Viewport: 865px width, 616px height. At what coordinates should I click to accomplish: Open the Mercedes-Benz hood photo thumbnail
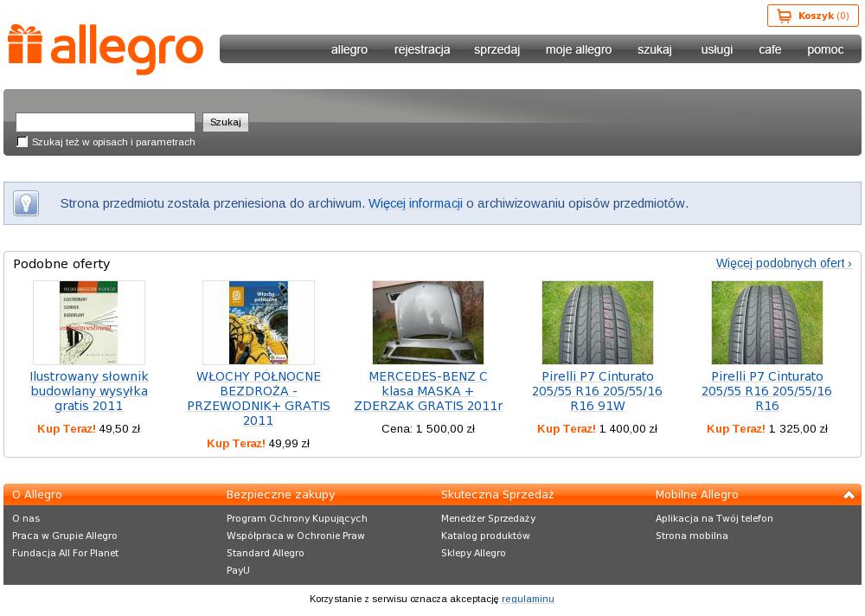click(428, 323)
